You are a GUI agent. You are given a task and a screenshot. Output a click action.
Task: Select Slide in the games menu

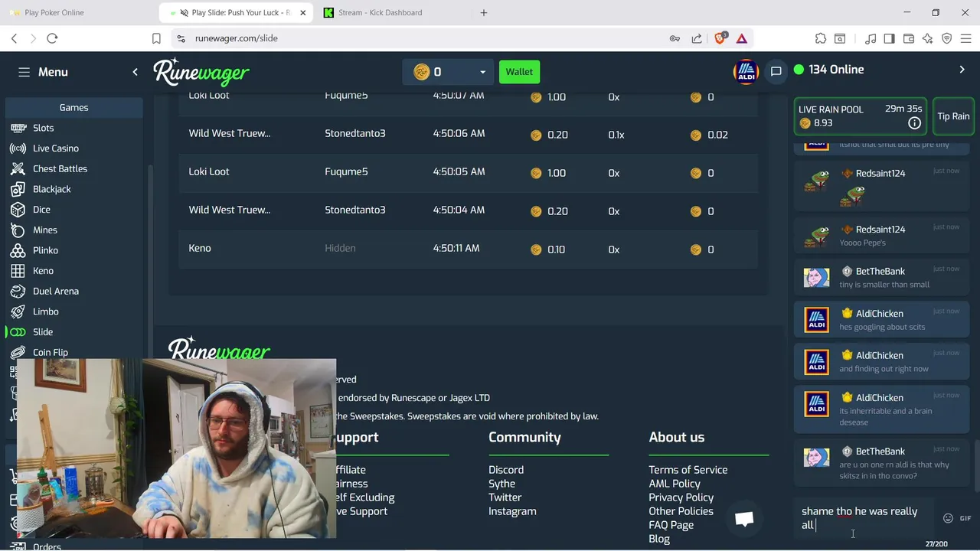click(x=43, y=332)
